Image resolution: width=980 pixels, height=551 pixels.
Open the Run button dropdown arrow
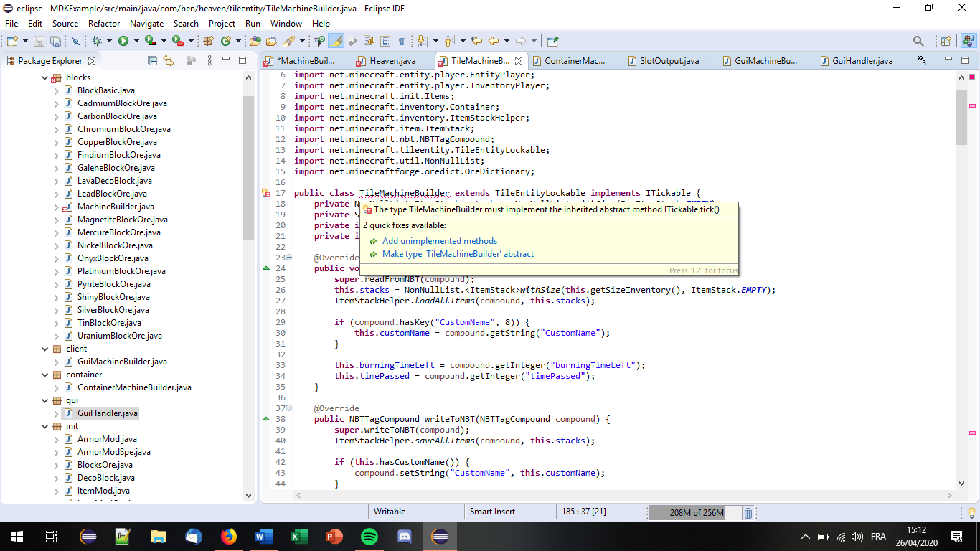pos(136,42)
